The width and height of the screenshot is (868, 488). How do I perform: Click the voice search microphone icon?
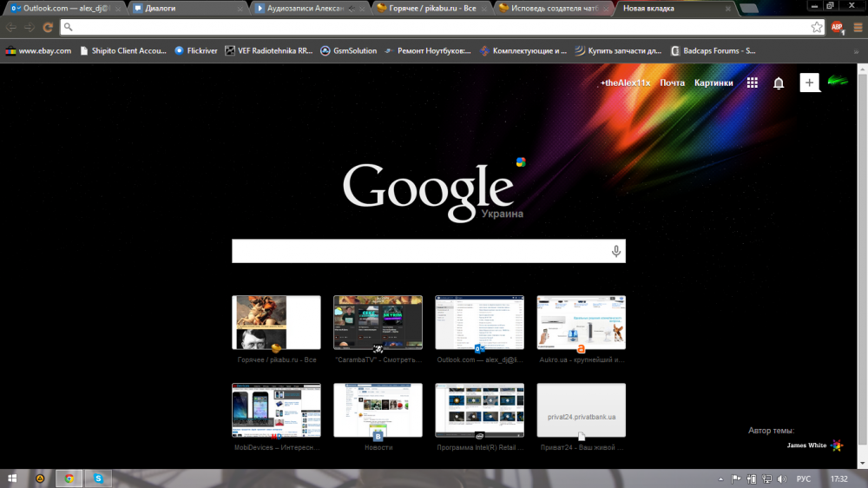tap(616, 252)
